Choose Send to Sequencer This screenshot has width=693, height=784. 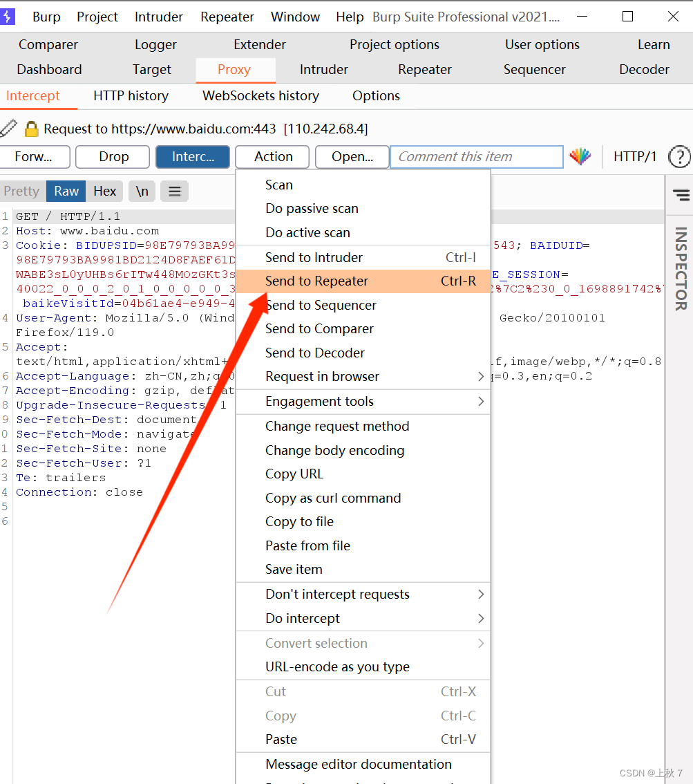[363, 305]
